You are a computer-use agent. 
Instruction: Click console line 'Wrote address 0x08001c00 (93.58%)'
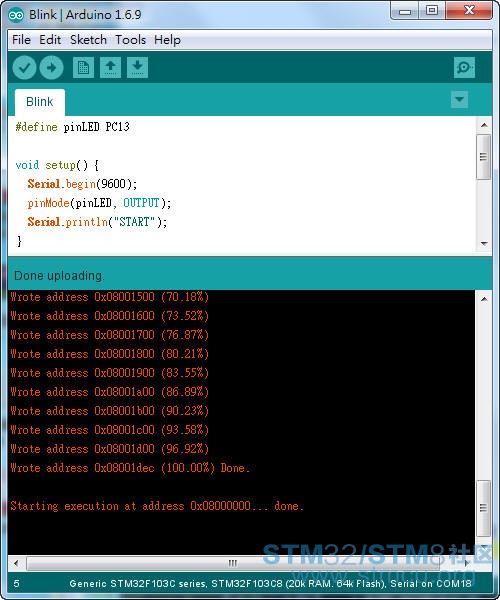(109, 430)
